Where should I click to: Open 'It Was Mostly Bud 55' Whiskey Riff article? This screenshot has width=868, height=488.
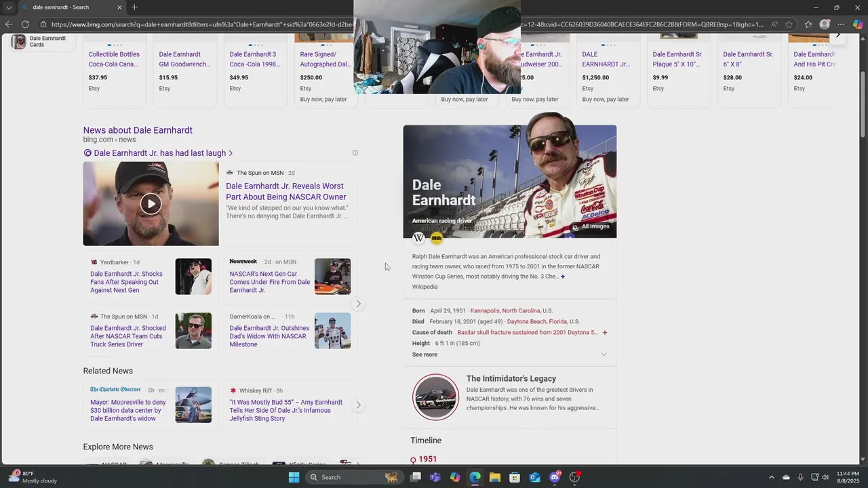(286, 411)
